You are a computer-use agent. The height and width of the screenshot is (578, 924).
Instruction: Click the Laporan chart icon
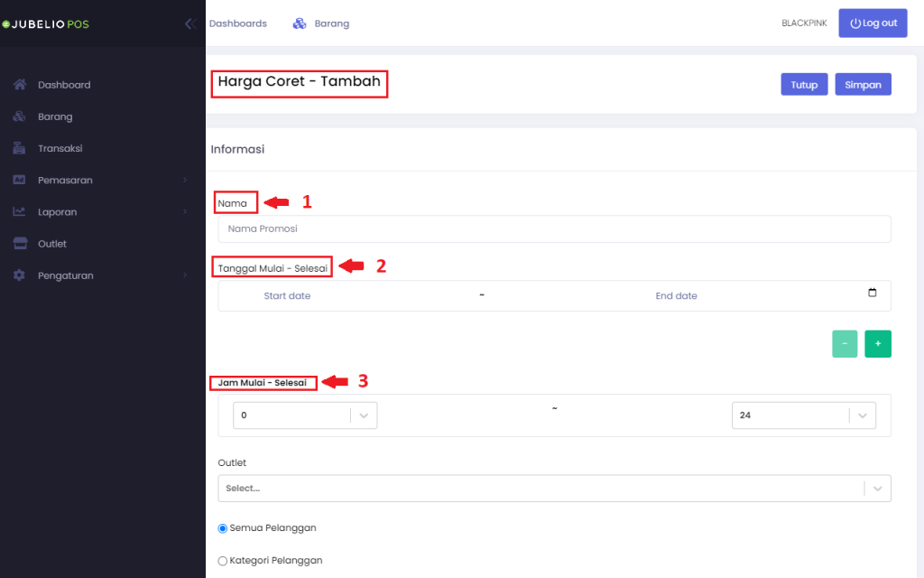pos(20,211)
